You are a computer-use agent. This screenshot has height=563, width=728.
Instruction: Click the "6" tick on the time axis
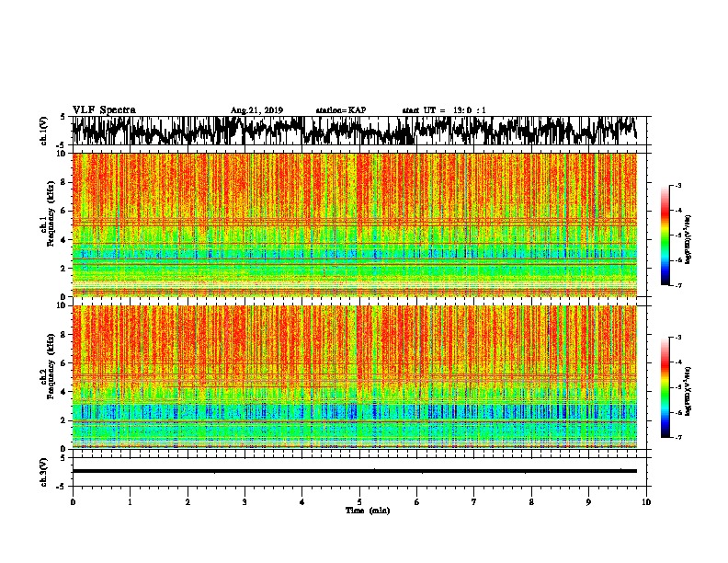point(417,502)
